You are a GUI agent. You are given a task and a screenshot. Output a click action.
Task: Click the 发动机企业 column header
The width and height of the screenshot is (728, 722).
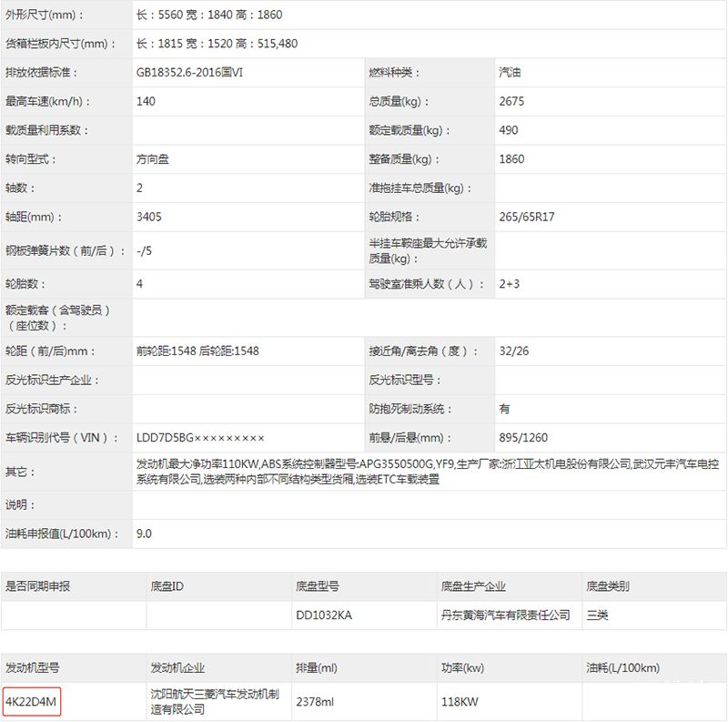coord(177,667)
